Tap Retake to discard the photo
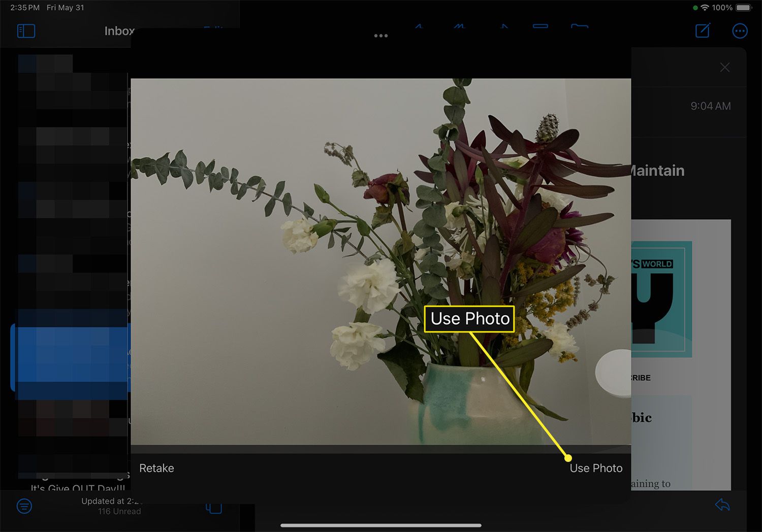This screenshot has width=762, height=532. pyautogui.click(x=156, y=468)
